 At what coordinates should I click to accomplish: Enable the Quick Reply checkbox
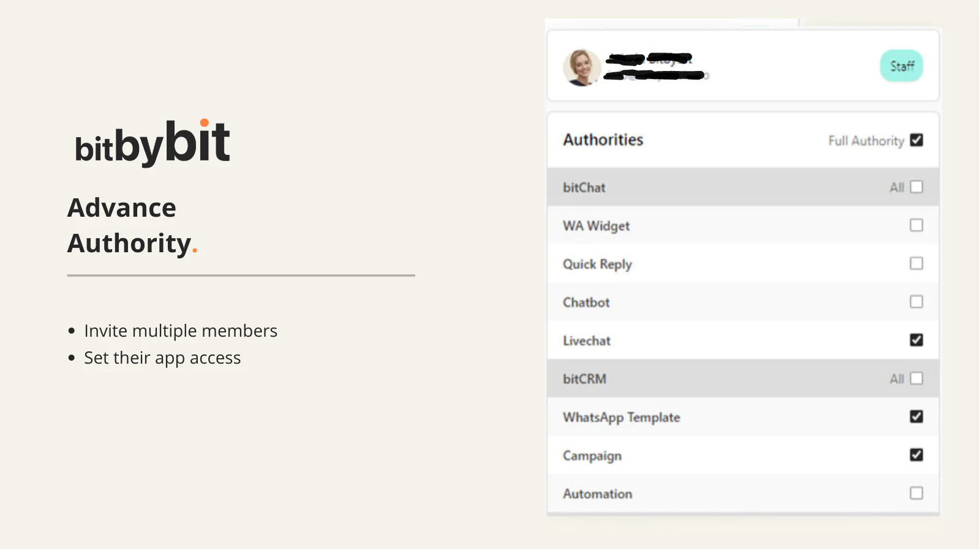(916, 263)
